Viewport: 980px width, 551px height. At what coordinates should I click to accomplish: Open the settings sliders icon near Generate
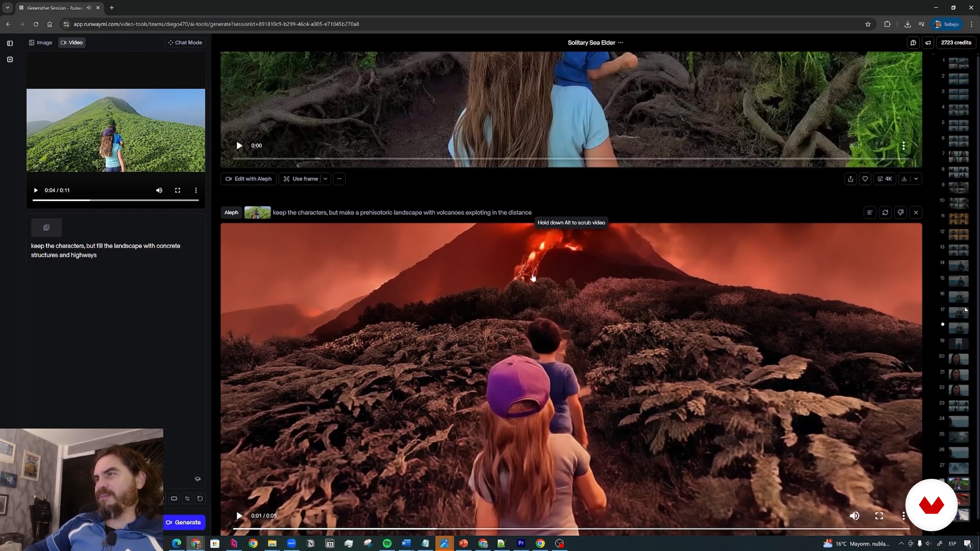click(x=187, y=498)
